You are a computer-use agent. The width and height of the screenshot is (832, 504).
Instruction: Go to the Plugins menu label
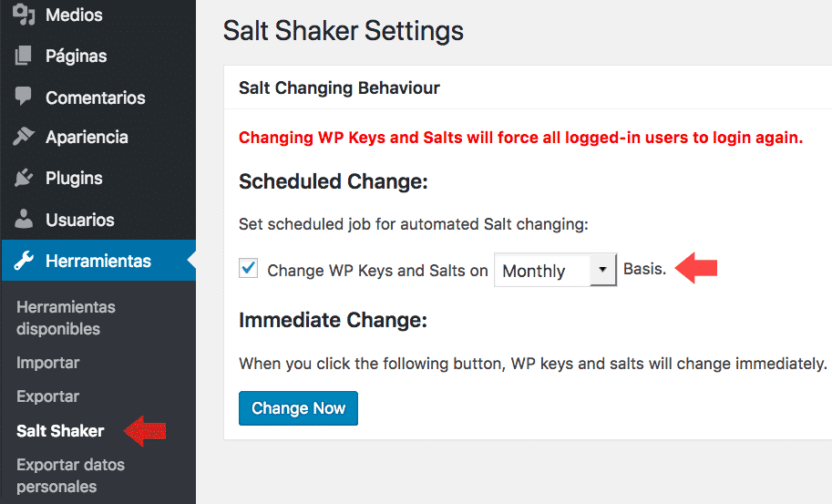[x=74, y=178]
